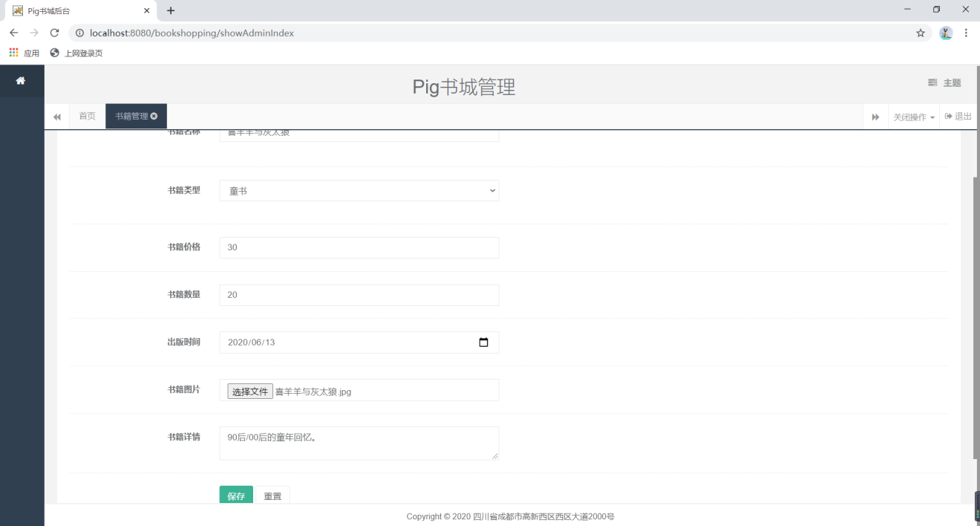This screenshot has width=980, height=526.
Task: View site information icon in address bar
Action: pos(79,33)
